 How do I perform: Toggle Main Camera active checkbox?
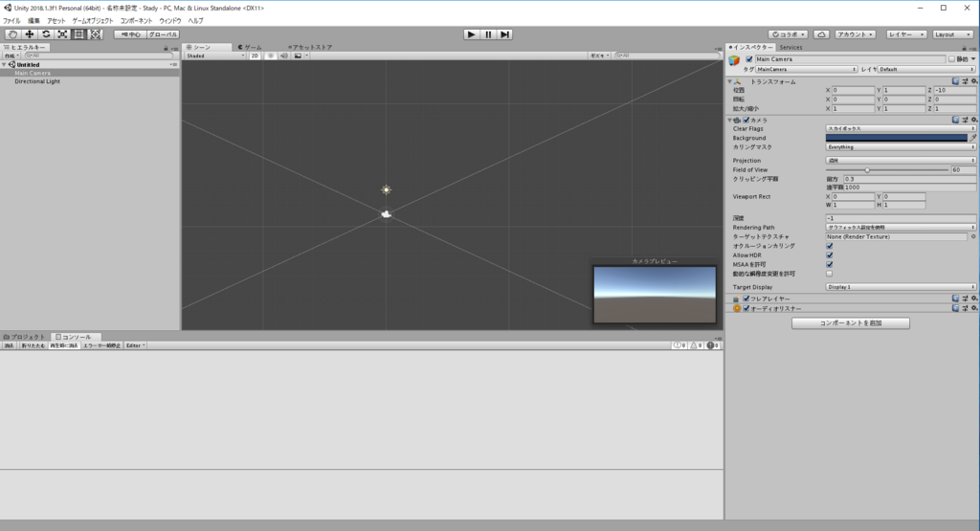point(748,59)
